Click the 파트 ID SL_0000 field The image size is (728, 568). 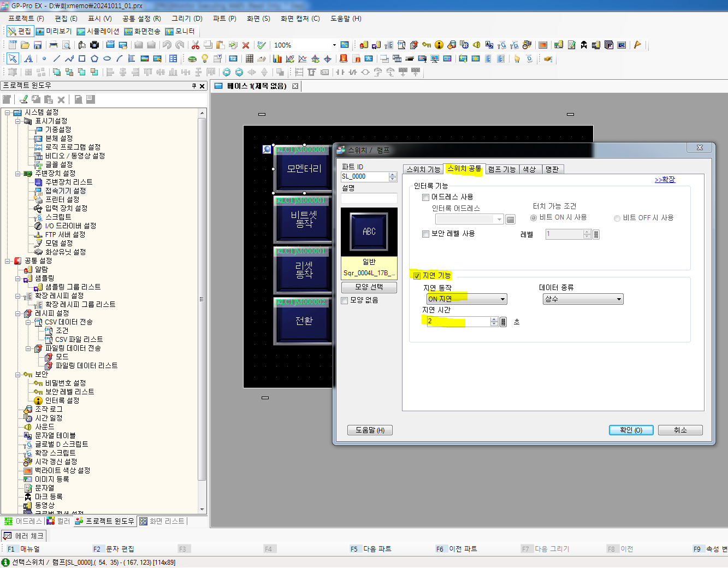pos(365,177)
